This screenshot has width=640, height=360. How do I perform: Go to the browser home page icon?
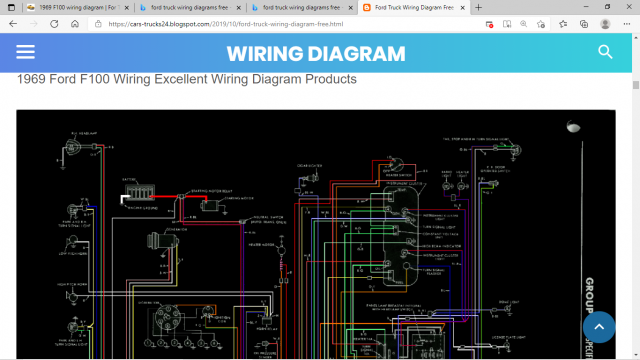tap(75, 24)
